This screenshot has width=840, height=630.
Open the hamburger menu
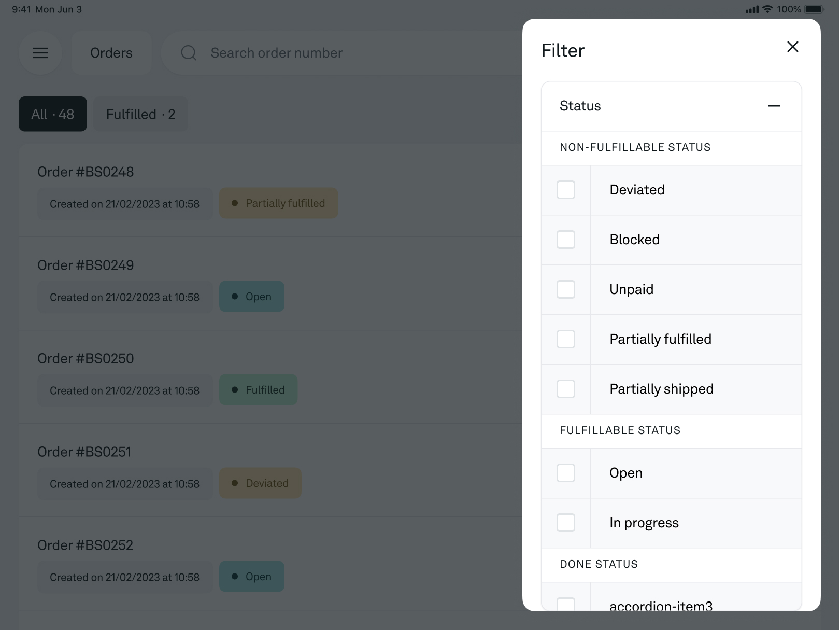pos(40,53)
